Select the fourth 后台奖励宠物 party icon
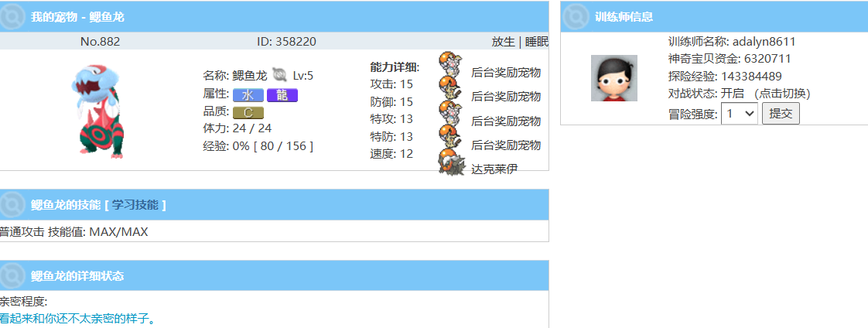868x328 pixels. coord(450,138)
